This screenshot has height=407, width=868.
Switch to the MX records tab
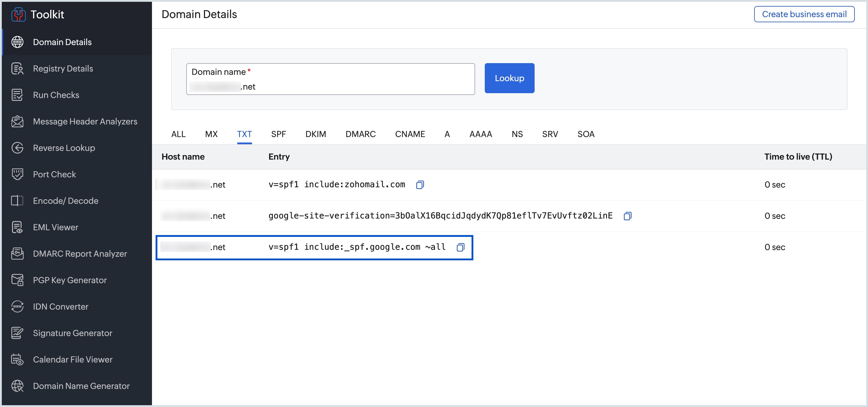click(211, 134)
